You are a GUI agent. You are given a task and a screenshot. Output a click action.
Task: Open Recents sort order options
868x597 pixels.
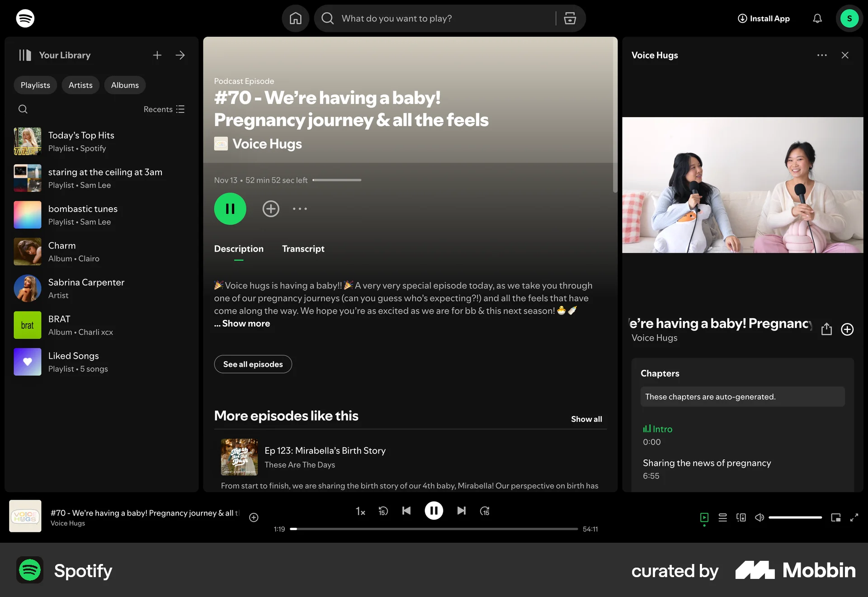point(164,109)
